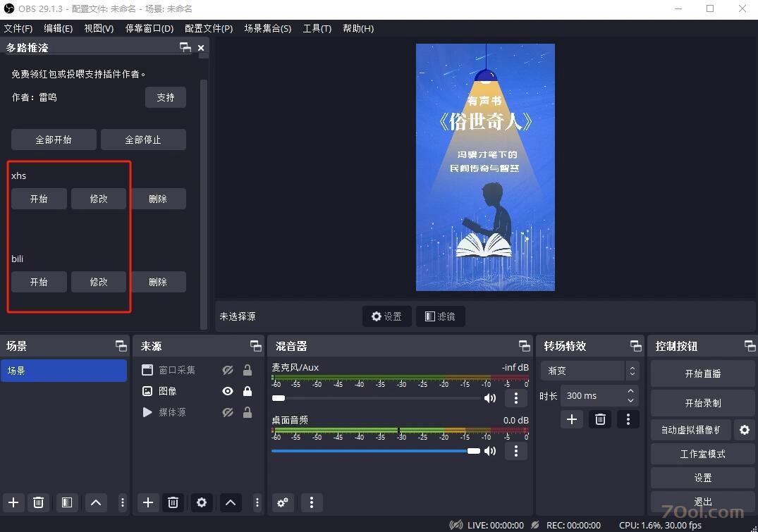
Task: Open transition properties three-dot menu
Action: pyautogui.click(x=628, y=419)
